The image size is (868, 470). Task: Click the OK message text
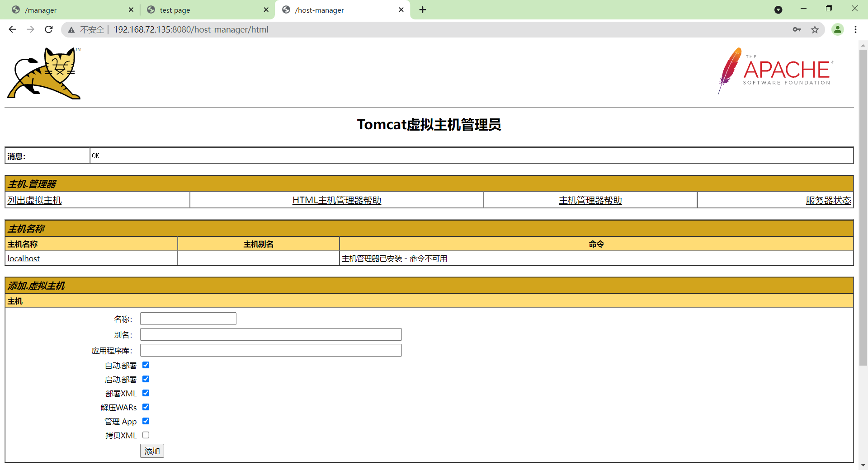pyautogui.click(x=95, y=156)
